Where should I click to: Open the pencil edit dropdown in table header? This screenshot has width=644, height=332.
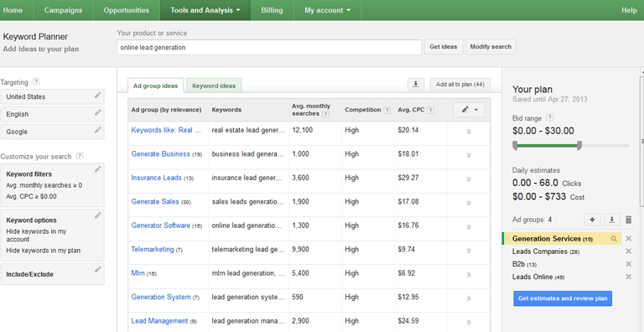pyautogui.click(x=469, y=110)
